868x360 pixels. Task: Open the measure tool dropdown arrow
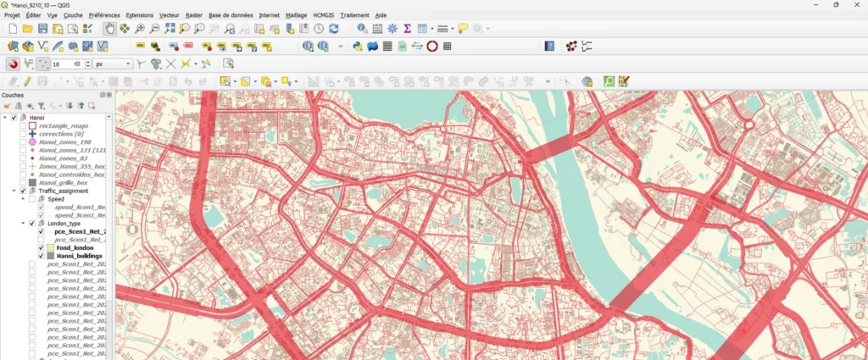click(453, 29)
